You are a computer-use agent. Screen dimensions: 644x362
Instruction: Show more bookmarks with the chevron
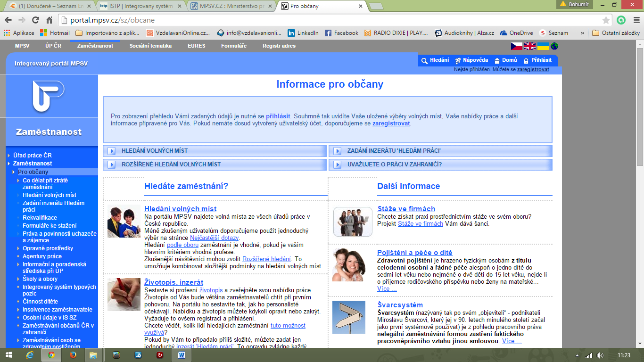(x=582, y=33)
